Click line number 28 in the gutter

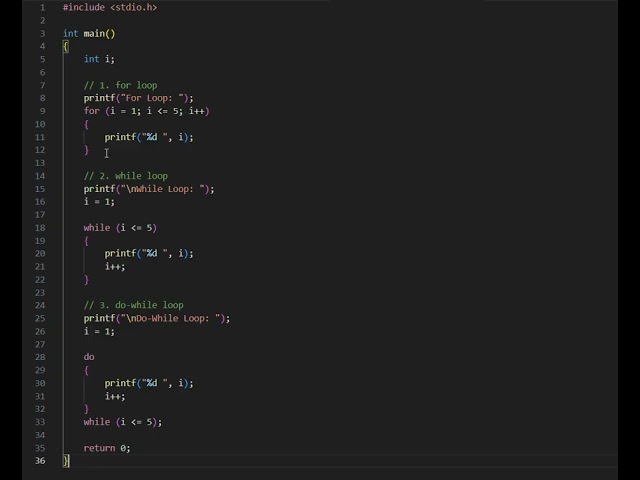pos(40,357)
